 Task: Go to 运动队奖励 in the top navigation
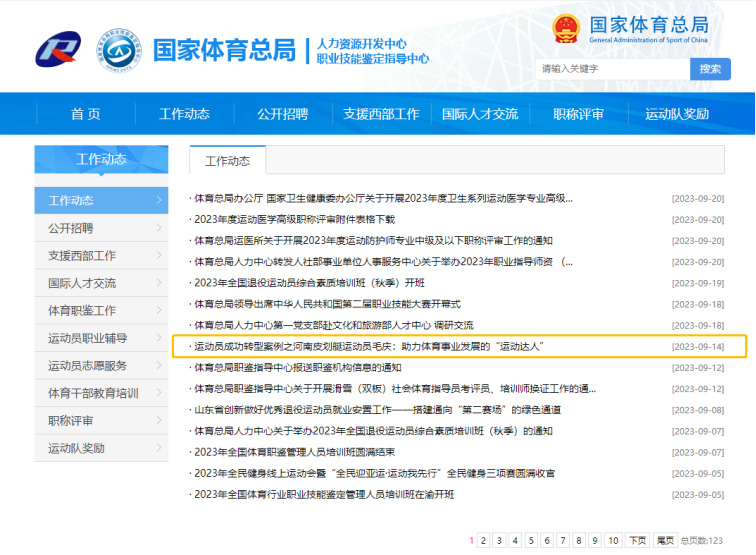(x=677, y=114)
